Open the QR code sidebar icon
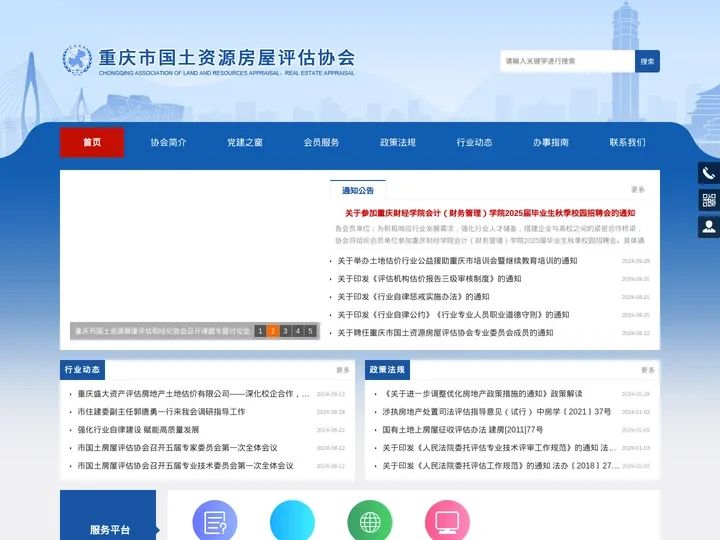The height and width of the screenshot is (540, 720). click(709, 200)
